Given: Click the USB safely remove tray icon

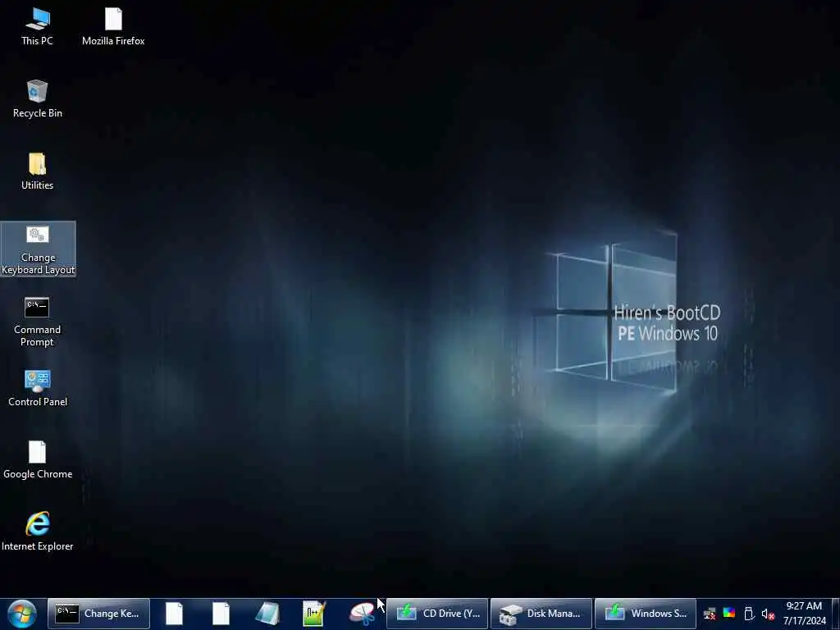Looking at the screenshot, I should coord(749,614).
